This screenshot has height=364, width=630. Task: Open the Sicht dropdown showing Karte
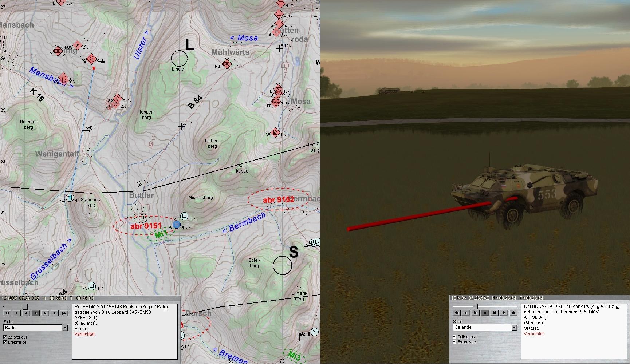pos(65,328)
